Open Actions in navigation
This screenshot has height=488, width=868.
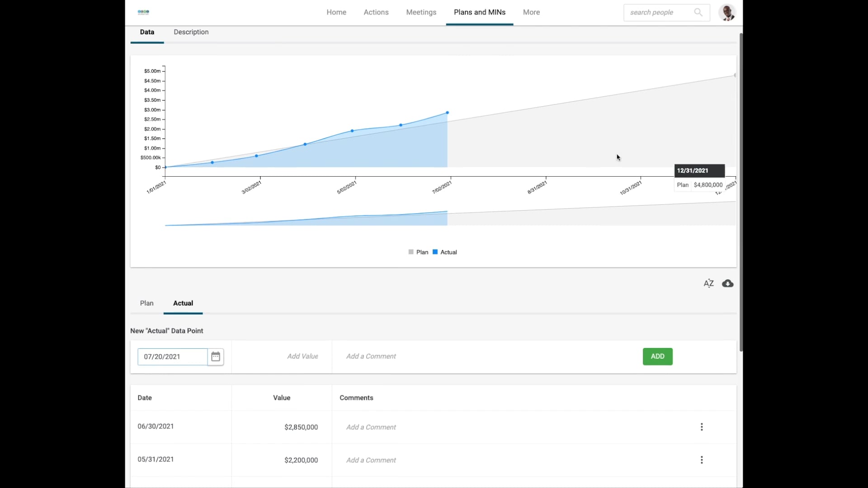pos(376,12)
